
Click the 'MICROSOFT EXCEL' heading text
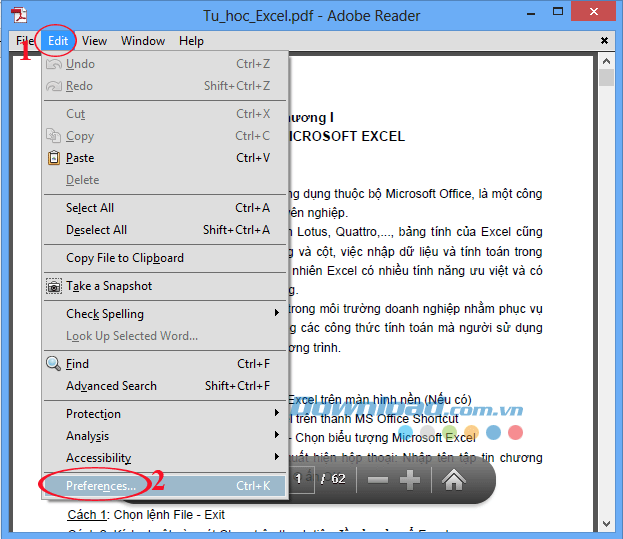(345, 136)
